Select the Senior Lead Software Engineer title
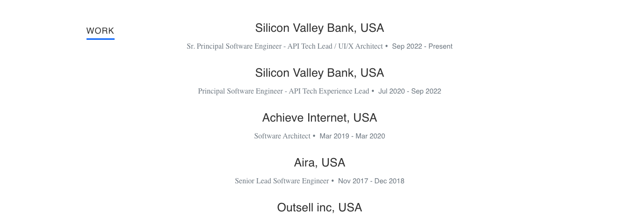This screenshot has height=217, width=644. (282, 181)
